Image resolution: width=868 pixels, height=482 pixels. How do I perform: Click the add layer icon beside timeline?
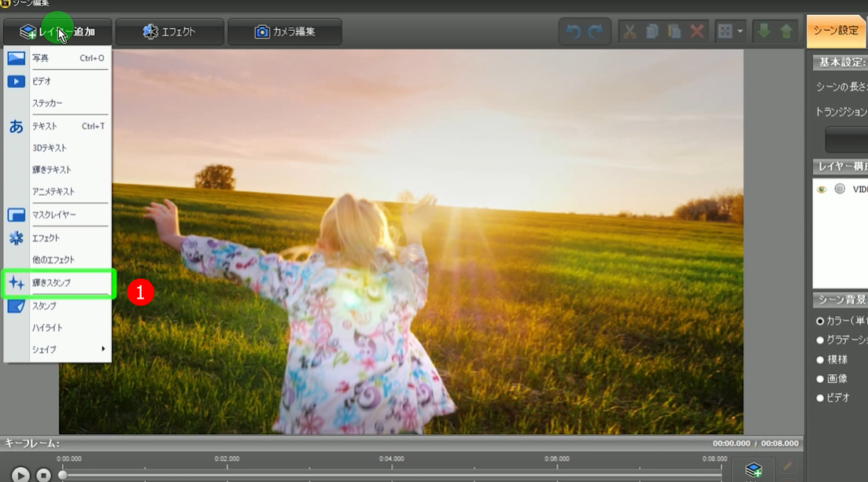pos(753,470)
